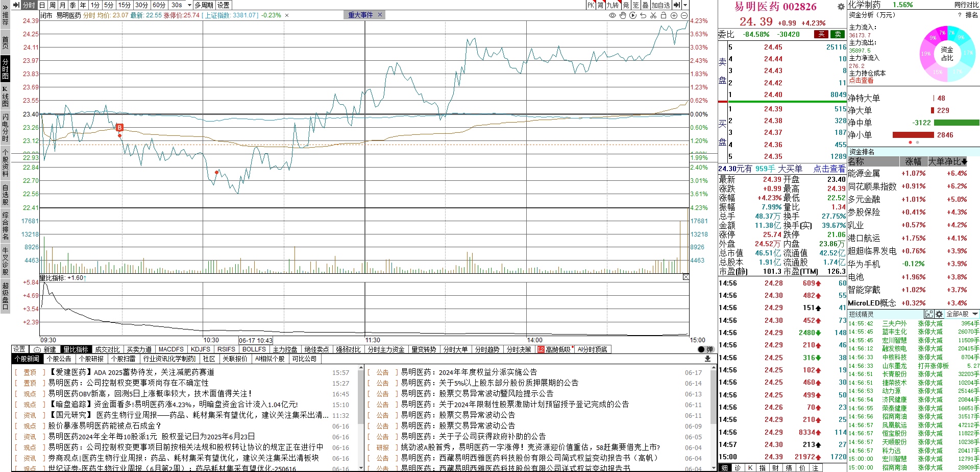Click 排名 in the 资金分析 header
980x472 pixels.
(972, 15)
